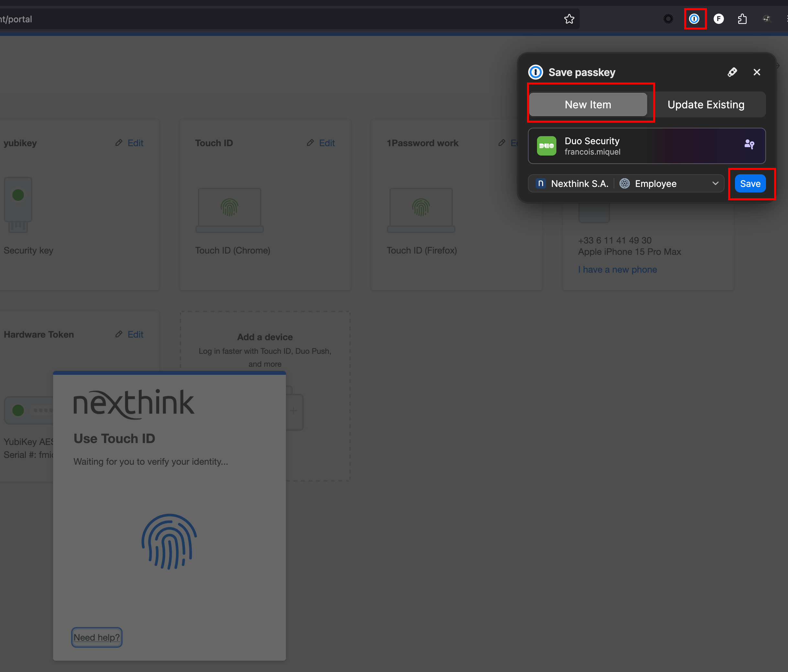The height and width of the screenshot is (672, 788).
Task: Click the blue fingerprint Touch ID icon
Action: click(x=169, y=542)
